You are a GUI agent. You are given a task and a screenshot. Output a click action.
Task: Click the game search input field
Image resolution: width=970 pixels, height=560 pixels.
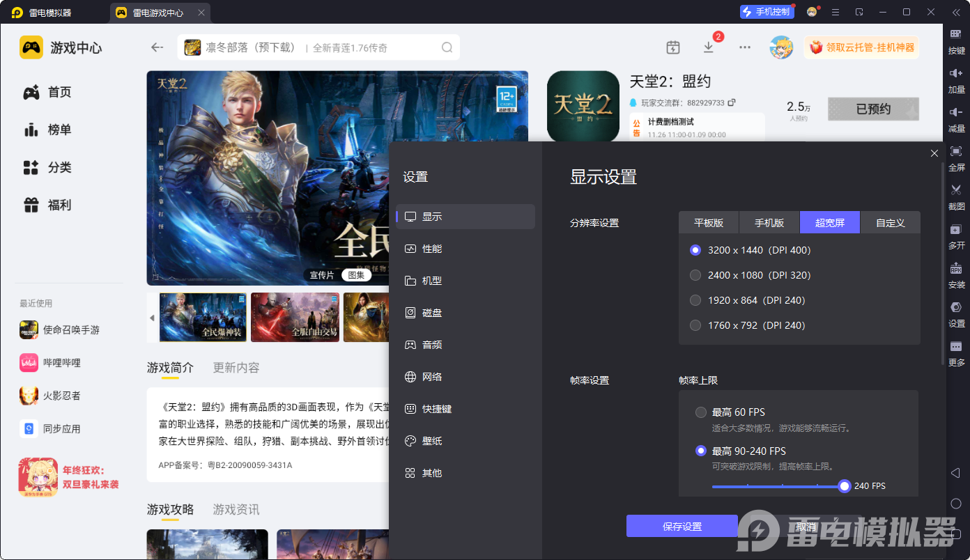[318, 47]
